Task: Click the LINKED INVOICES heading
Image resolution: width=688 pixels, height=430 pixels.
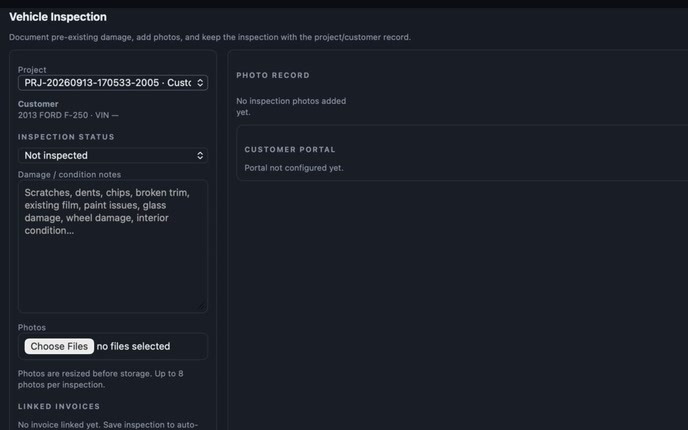Action: [59, 406]
